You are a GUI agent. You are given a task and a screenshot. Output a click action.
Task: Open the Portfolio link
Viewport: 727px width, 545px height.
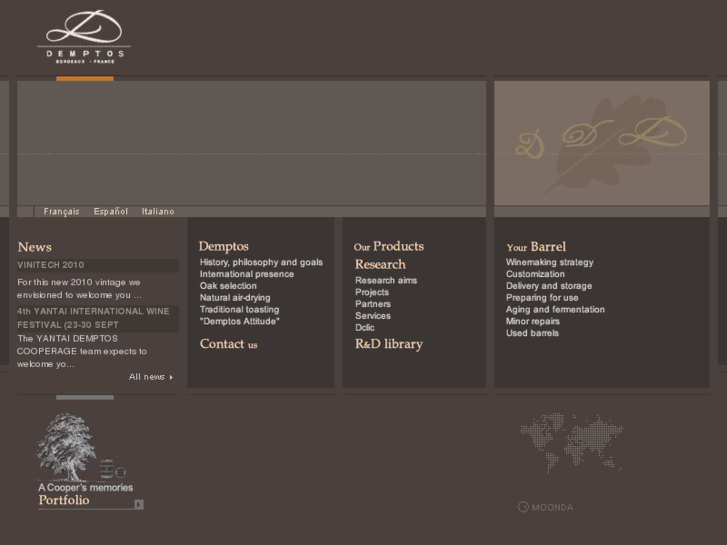(x=64, y=500)
